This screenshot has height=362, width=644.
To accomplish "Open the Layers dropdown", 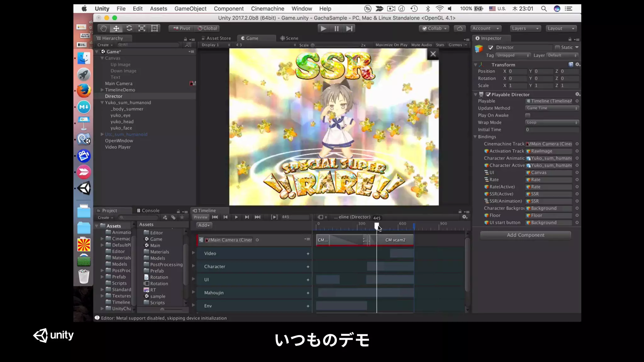I will point(525,28).
